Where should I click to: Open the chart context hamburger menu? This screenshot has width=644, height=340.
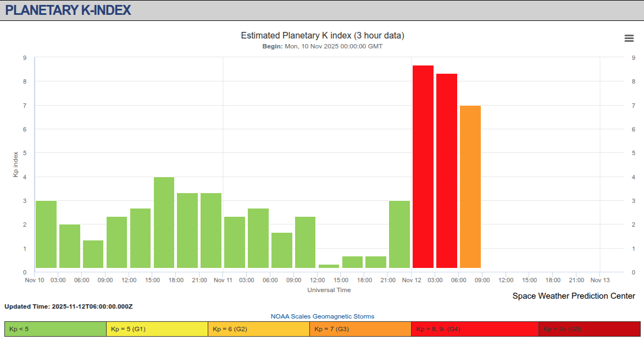click(x=629, y=38)
